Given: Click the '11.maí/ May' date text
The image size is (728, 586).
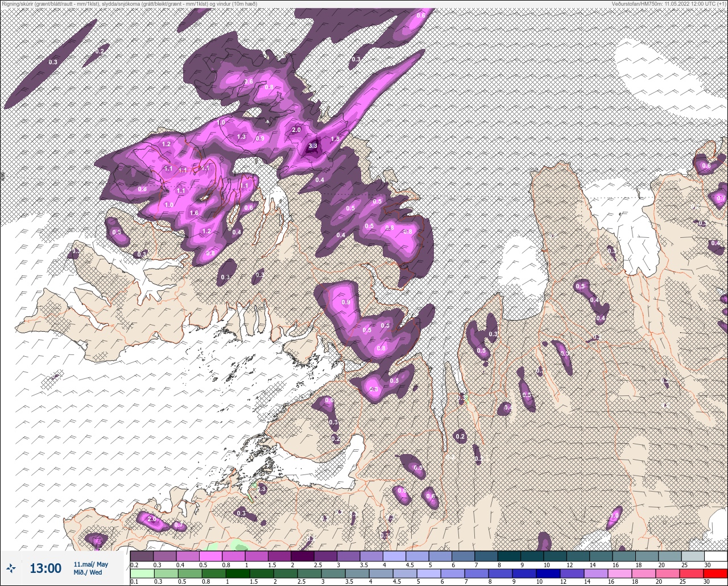Looking at the screenshot, I should [90, 564].
